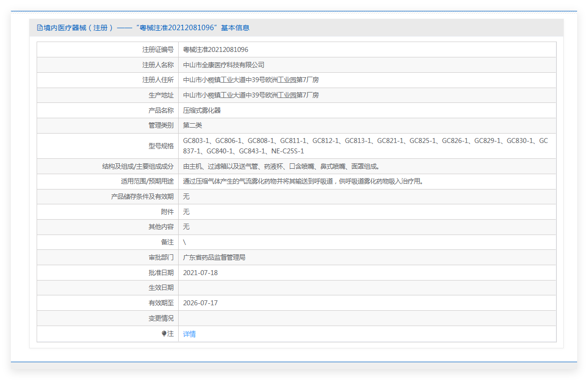Click the 生效日期 label
588x380 pixels.
(161, 288)
